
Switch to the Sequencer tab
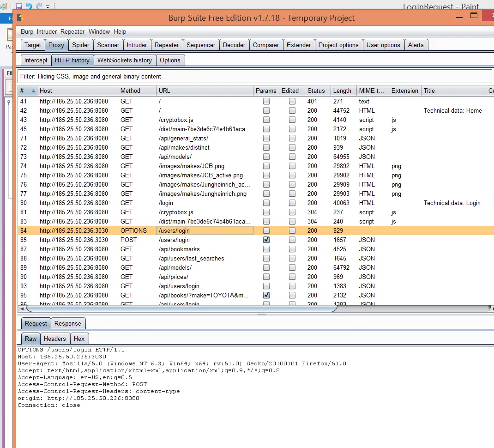[201, 45]
